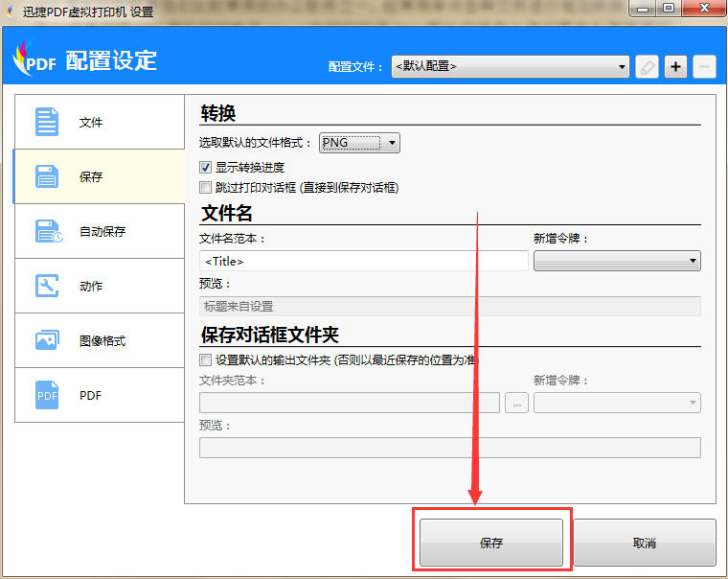Click the 动作 wrench icon in sidebar
This screenshot has width=728, height=579.
click(x=47, y=287)
